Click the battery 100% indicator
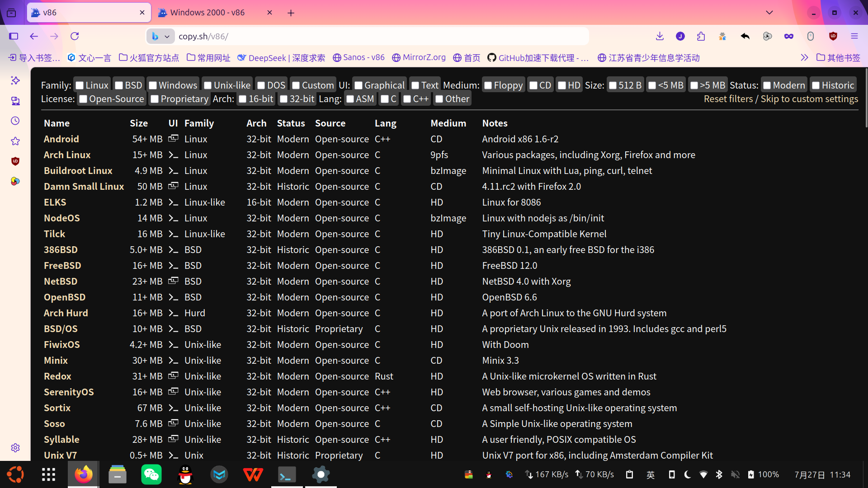 pyautogui.click(x=764, y=474)
